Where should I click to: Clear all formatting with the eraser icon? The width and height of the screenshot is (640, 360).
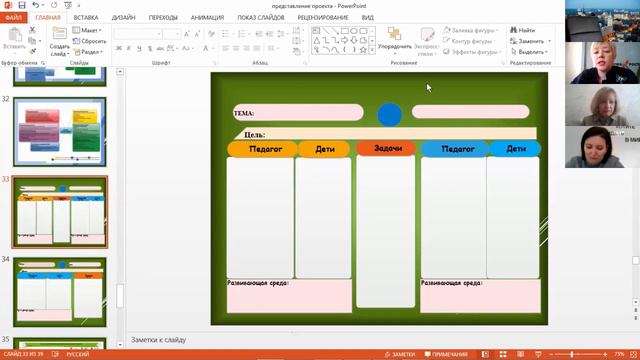(x=211, y=34)
